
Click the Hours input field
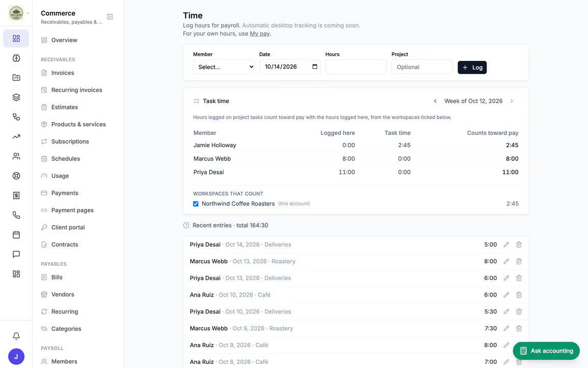pos(356,67)
